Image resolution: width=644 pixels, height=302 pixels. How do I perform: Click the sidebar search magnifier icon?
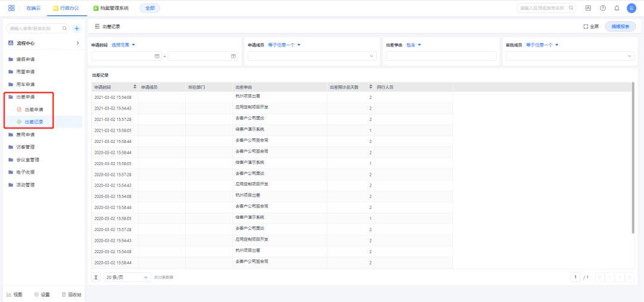pyautogui.click(x=64, y=29)
